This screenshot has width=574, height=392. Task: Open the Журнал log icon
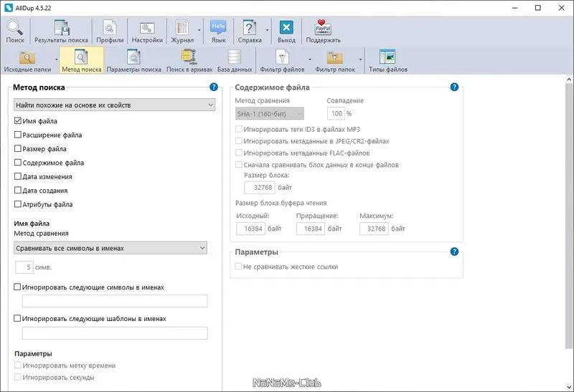tap(182, 32)
